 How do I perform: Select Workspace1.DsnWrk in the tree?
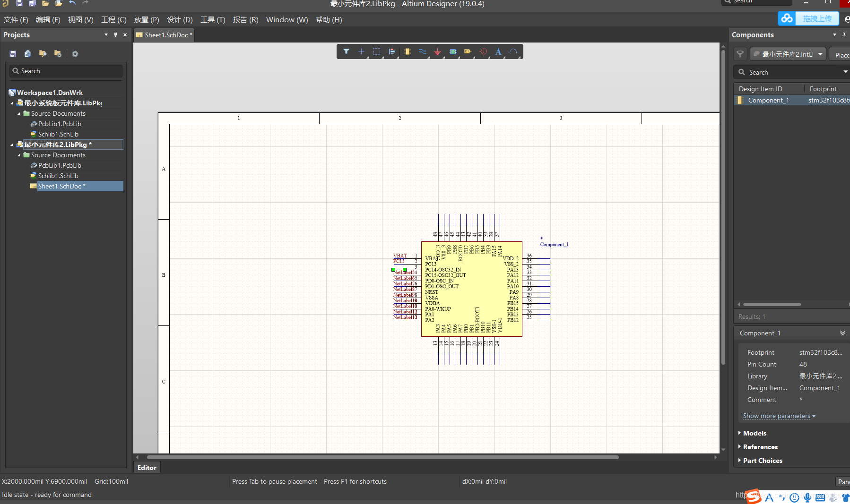[50, 93]
